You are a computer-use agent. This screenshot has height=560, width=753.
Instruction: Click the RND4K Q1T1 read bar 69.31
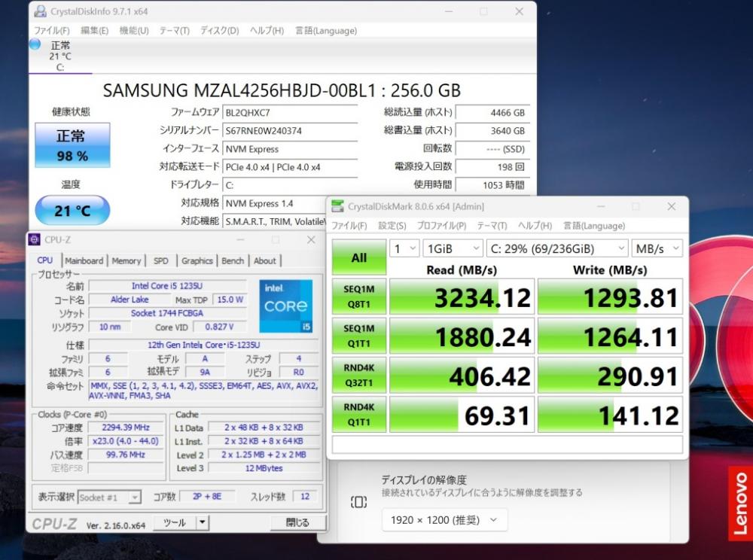(x=462, y=415)
